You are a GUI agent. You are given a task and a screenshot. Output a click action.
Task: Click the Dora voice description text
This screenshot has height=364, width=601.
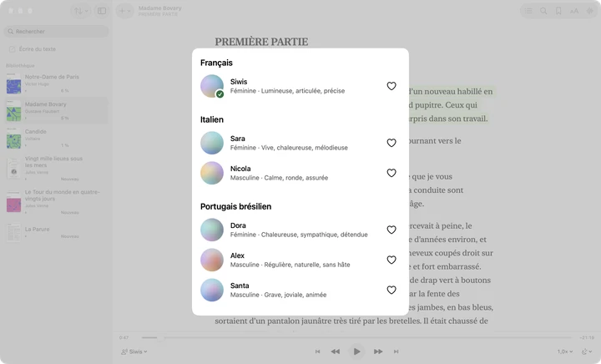point(299,235)
